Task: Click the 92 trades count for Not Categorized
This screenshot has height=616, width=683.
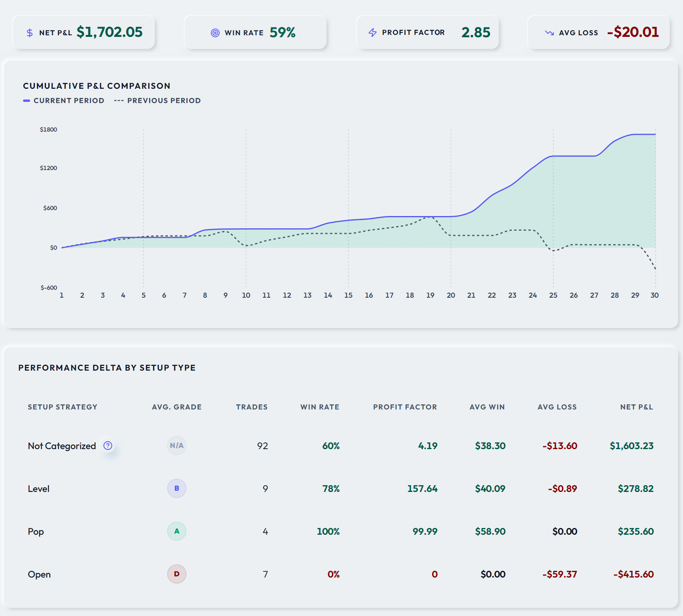Action: (x=262, y=446)
